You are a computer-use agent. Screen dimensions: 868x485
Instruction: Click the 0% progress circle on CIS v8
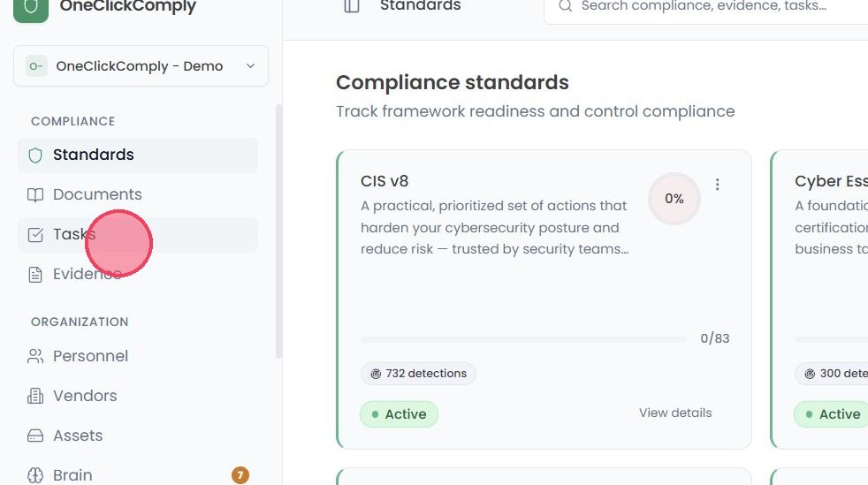(x=674, y=199)
